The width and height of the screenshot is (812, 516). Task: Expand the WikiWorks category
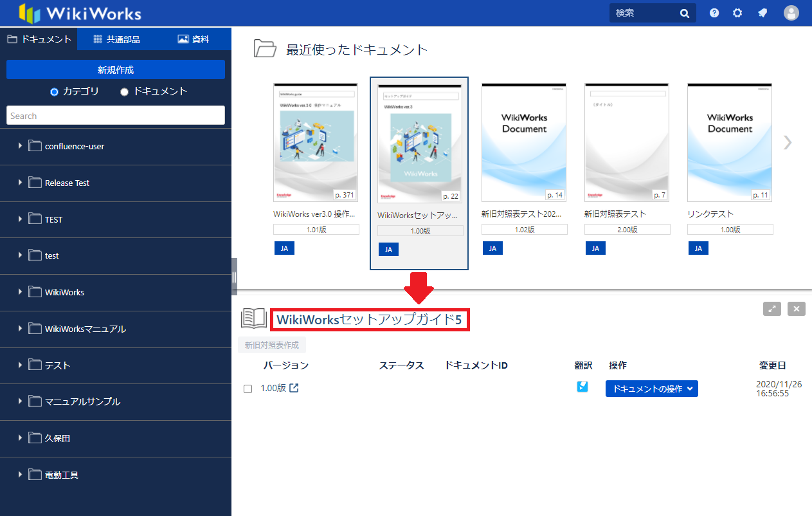[x=20, y=292]
